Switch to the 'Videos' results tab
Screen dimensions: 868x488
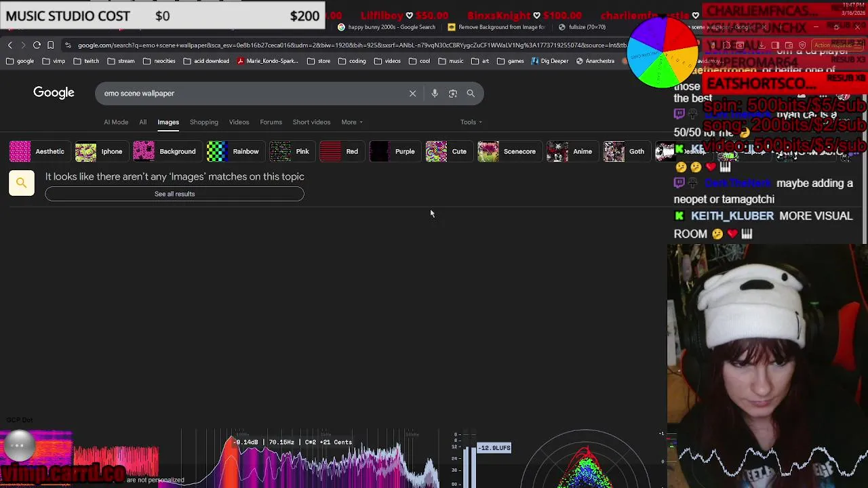[239, 122]
